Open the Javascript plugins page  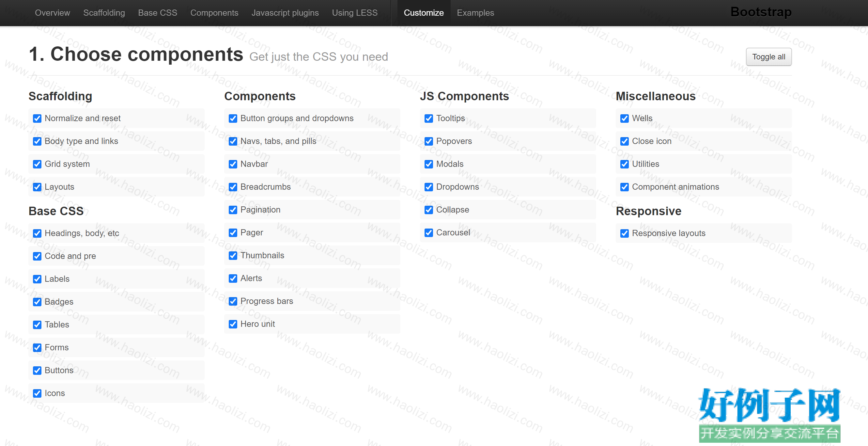tap(285, 13)
